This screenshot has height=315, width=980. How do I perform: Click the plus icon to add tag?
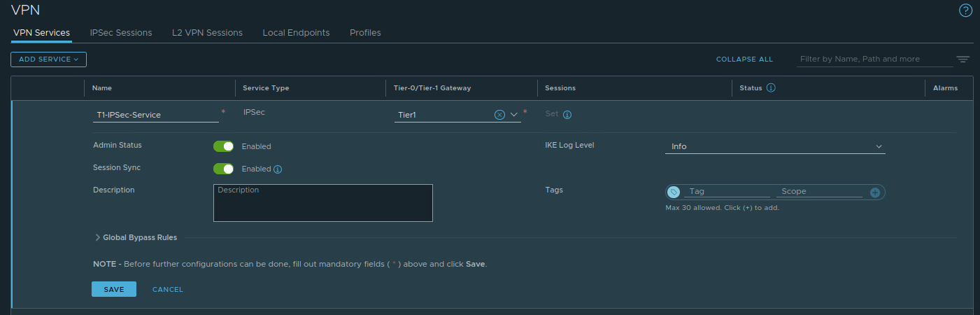click(x=874, y=192)
